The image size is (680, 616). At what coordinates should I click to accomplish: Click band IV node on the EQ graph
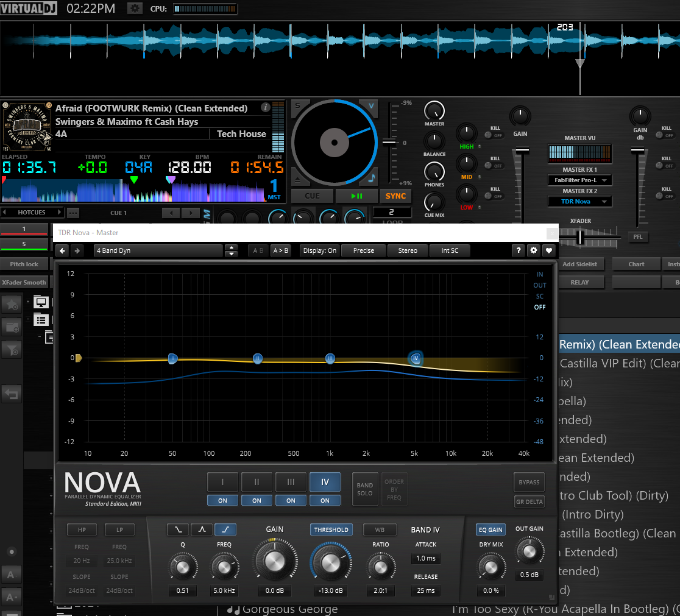(x=416, y=358)
